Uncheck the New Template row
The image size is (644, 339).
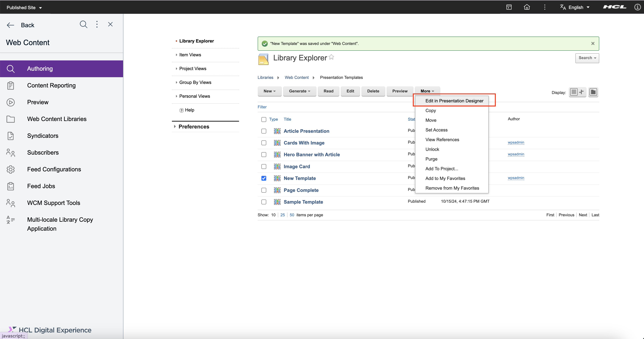pos(263,178)
